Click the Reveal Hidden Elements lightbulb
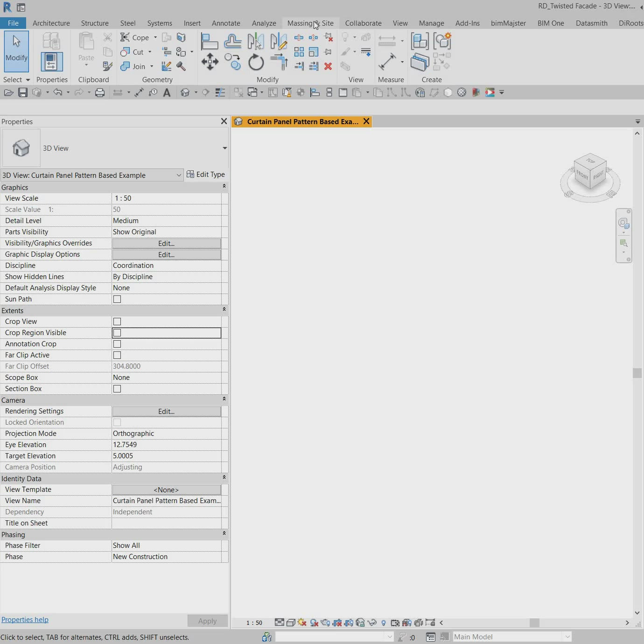644x644 pixels. pyautogui.click(x=384, y=623)
